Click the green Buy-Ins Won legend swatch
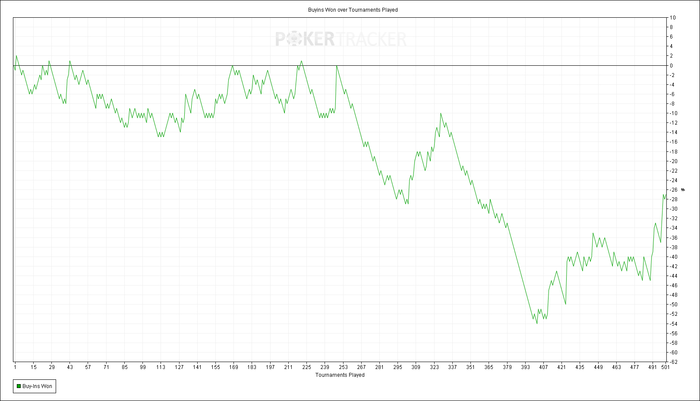700x401 pixels. (19, 386)
